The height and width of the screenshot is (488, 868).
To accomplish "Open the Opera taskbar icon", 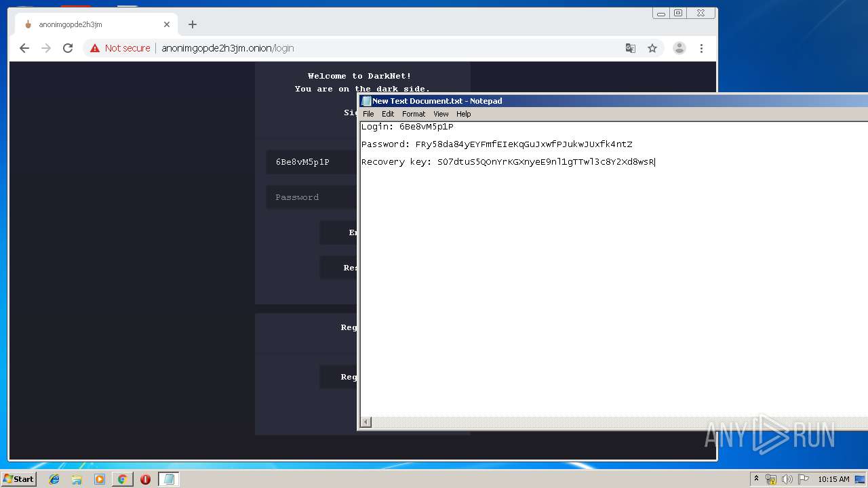I will tap(145, 479).
